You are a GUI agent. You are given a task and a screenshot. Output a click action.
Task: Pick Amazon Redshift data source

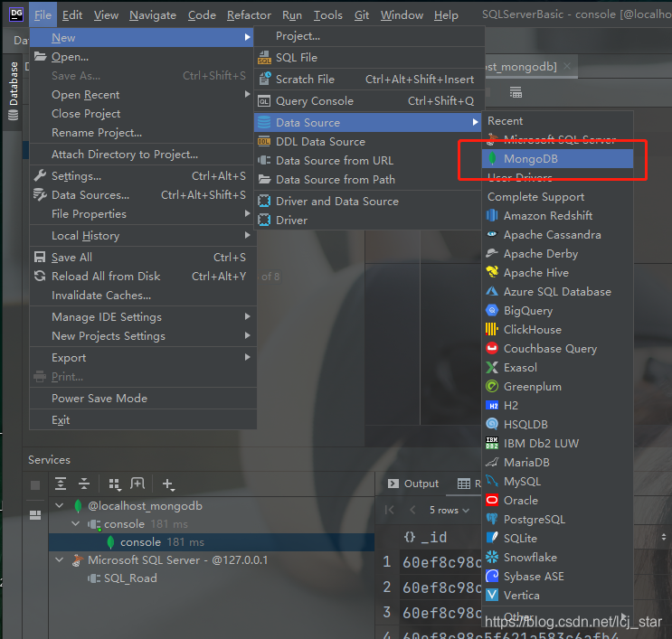coord(557,215)
